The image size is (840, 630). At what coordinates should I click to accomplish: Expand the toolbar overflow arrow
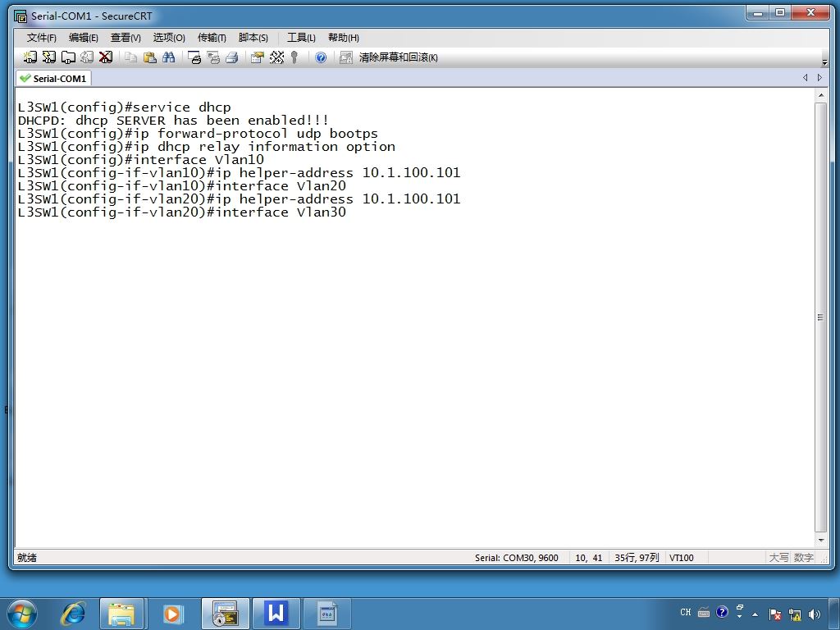(x=824, y=62)
